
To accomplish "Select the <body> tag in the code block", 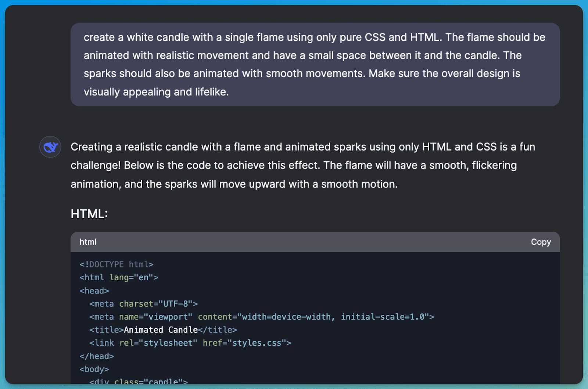I will [x=94, y=369].
